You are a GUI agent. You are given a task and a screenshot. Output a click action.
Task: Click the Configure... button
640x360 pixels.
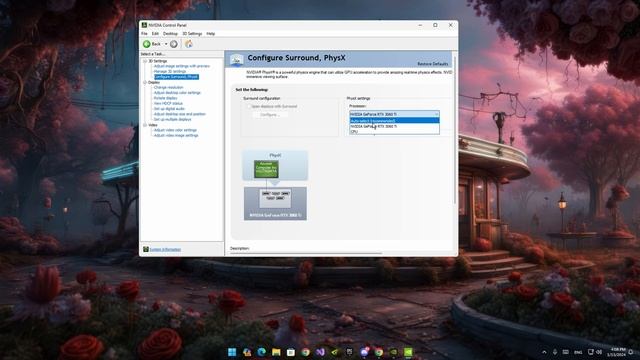270,115
